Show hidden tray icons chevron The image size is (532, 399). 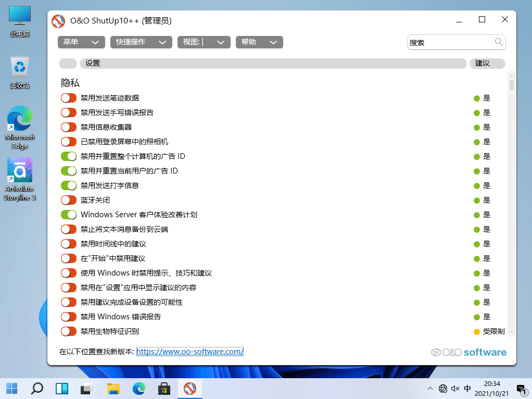click(430, 388)
